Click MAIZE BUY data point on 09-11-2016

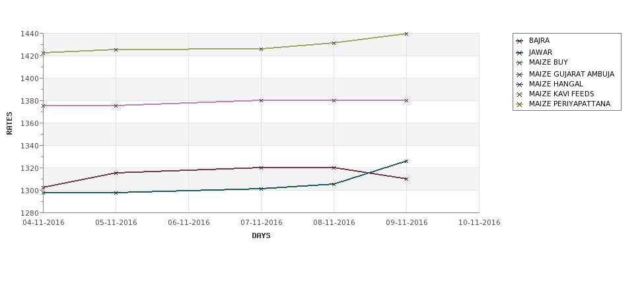click(406, 34)
